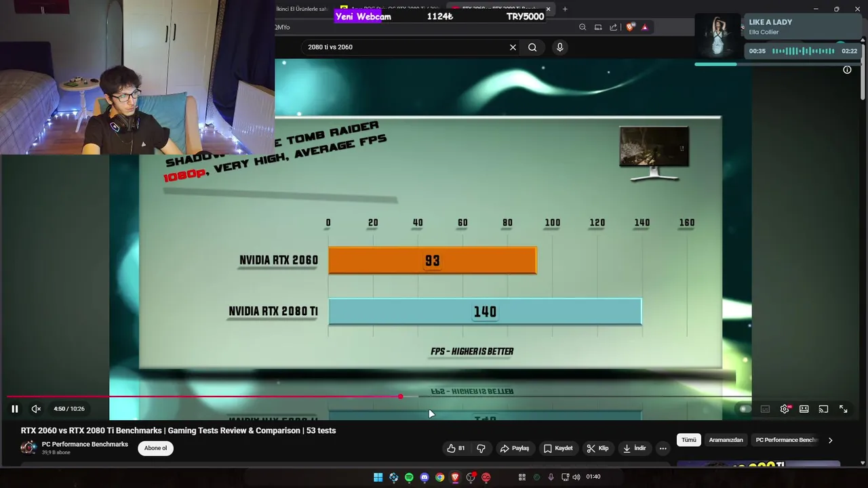Save video with Kaydet button

(x=558, y=448)
